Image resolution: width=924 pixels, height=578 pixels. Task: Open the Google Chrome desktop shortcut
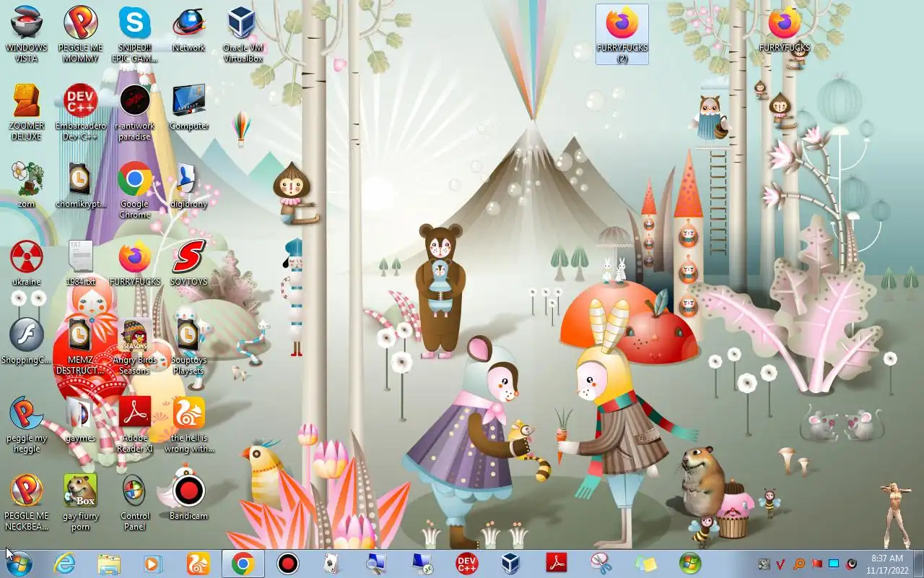pyautogui.click(x=135, y=190)
